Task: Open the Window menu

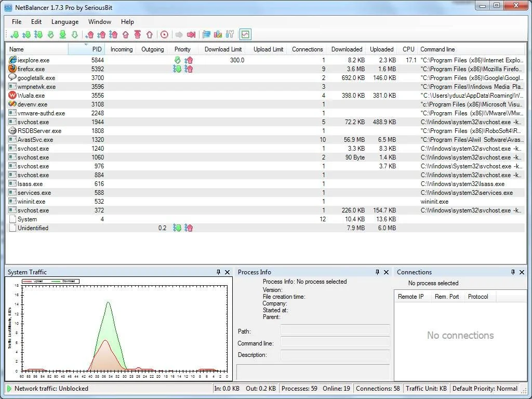Action: coord(99,22)
